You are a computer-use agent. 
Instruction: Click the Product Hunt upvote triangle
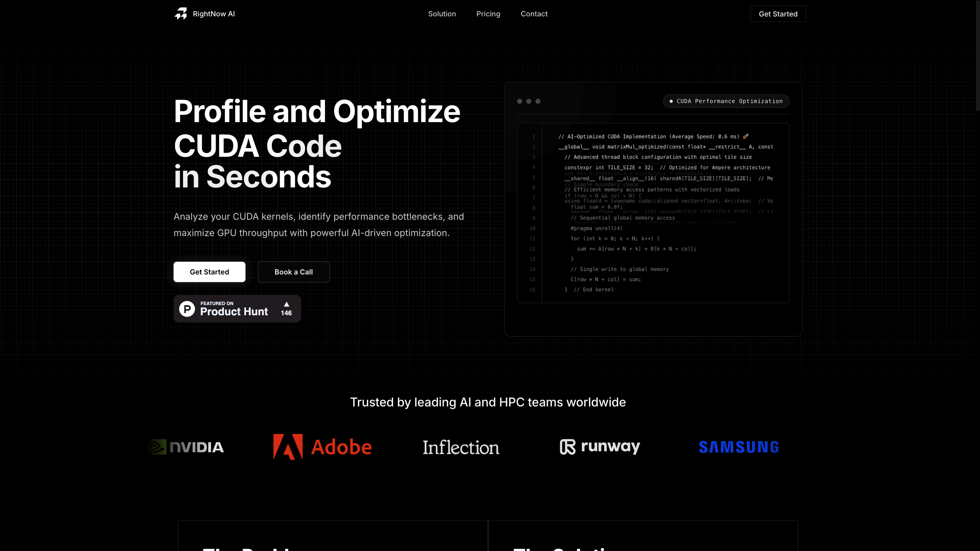tap(287, 304)
